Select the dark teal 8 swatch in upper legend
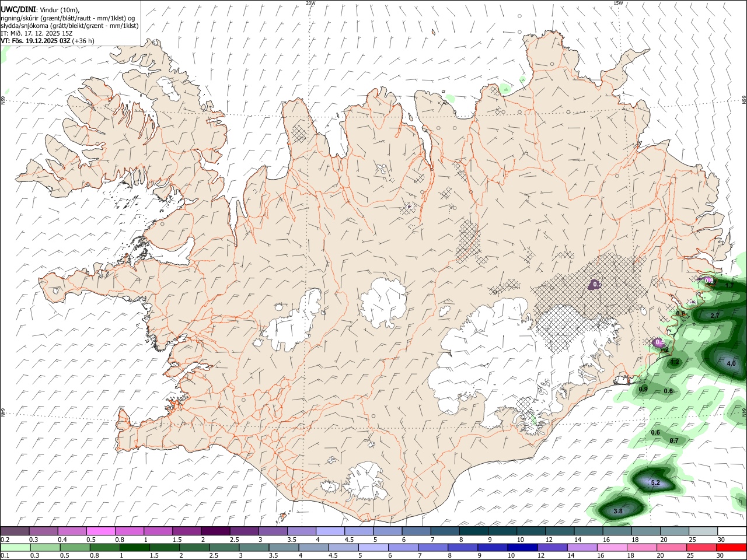Image resolution: width=747 pixels, height=560 pixels. pos(473,531)
